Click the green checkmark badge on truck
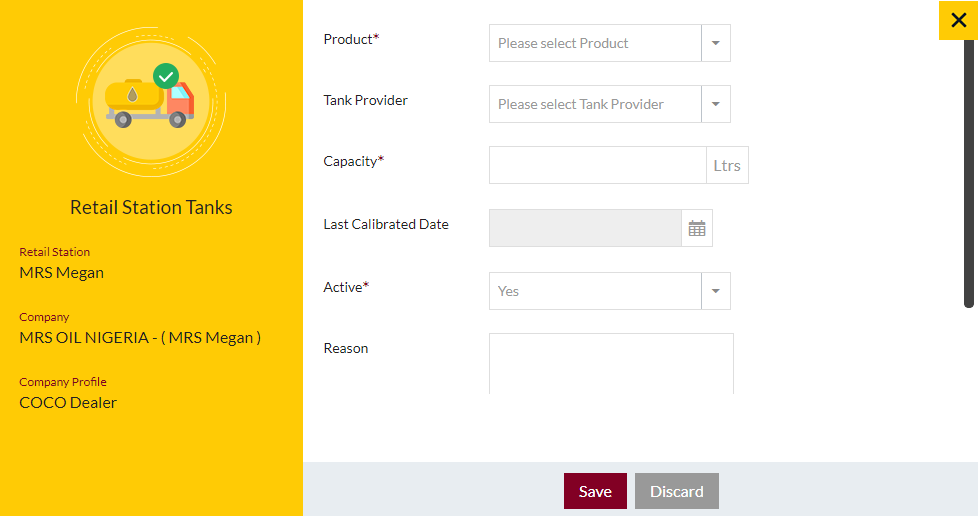This screenshot has height=516, width=978. coord(166,76)
